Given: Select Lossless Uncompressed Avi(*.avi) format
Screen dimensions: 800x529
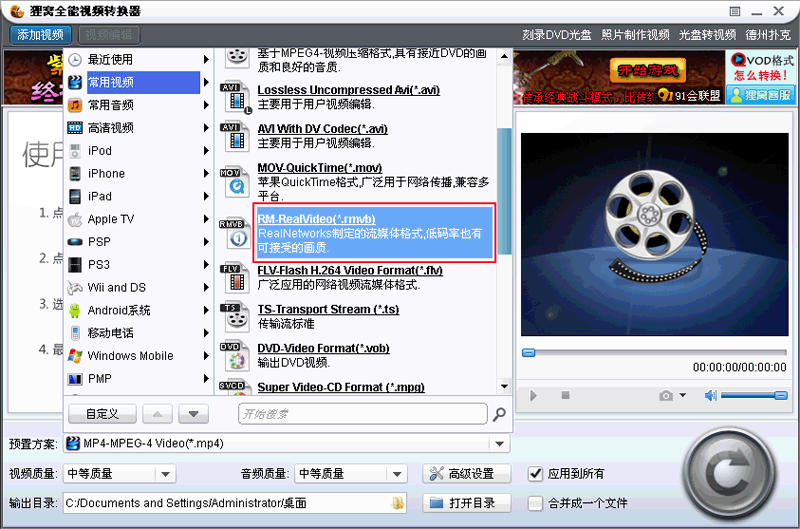Looking at the screenshot, I should pos(348,90).
